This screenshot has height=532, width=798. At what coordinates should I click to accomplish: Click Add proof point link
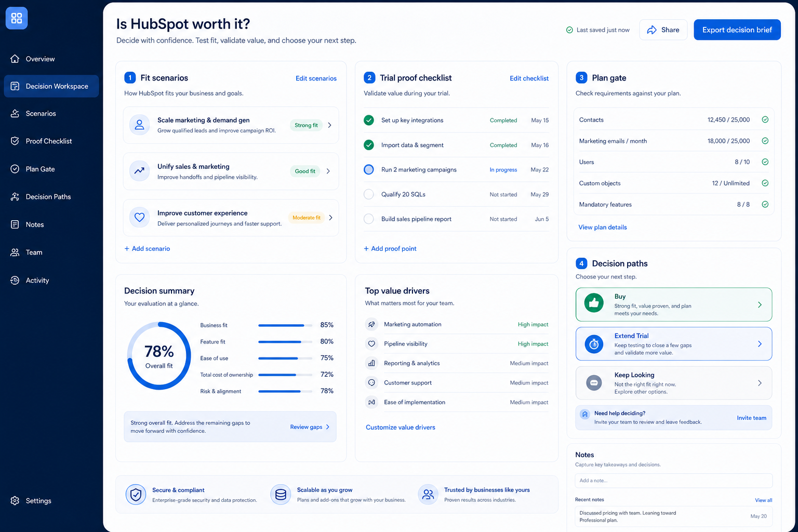(390, 249)
